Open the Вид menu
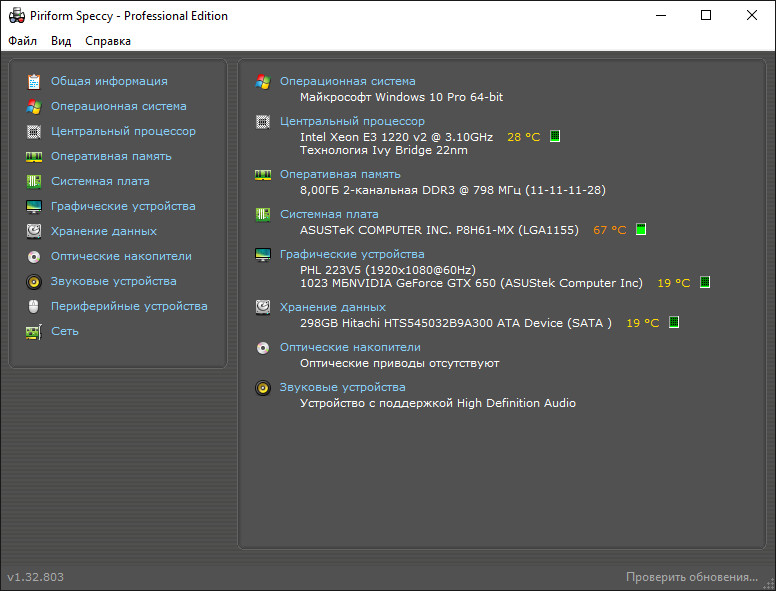 61,41
